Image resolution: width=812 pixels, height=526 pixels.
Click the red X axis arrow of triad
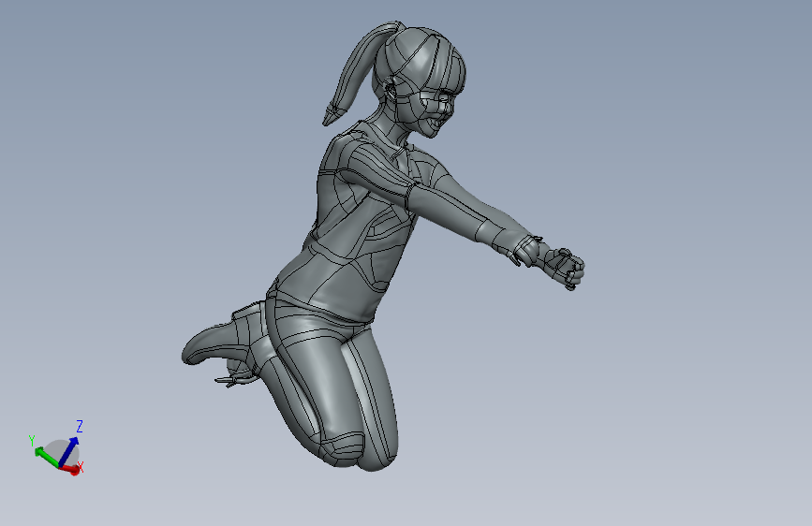click(70, 469)
